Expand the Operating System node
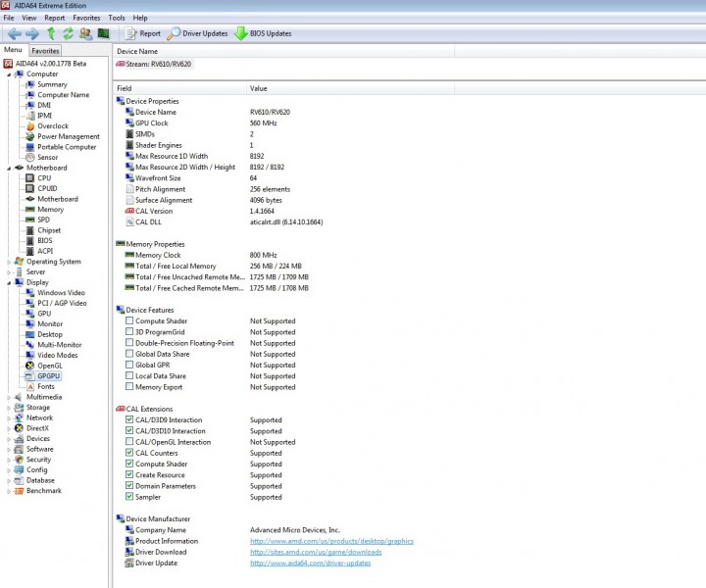This screenshot has height=588, width=706. pos(9,262)
